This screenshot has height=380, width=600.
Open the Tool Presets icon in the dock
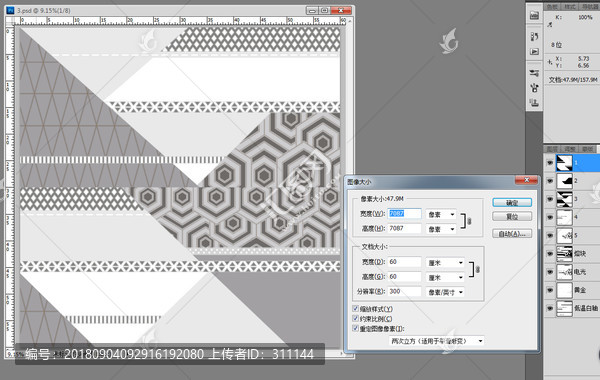535,73
